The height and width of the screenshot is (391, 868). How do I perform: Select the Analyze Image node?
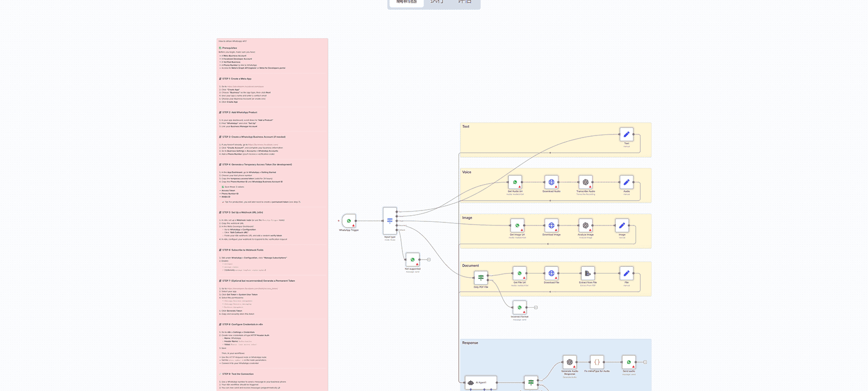pyautogui.click(x=585, y=225)
